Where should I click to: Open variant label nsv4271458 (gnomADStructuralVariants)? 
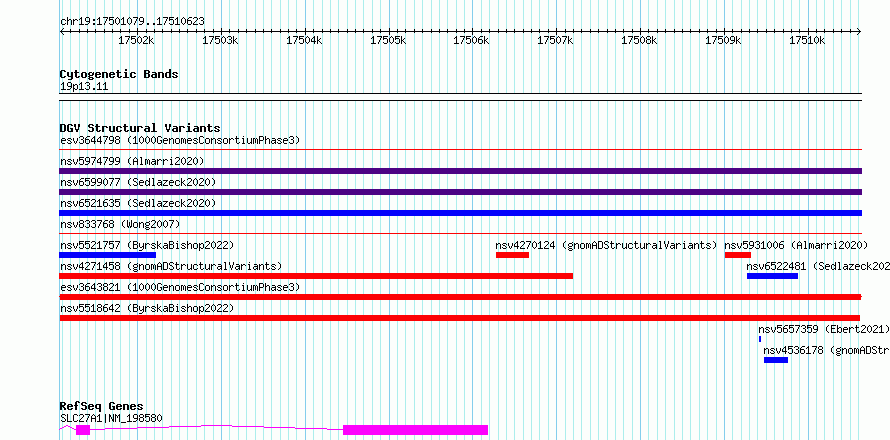pyautogui.click(x=171, y=266)
